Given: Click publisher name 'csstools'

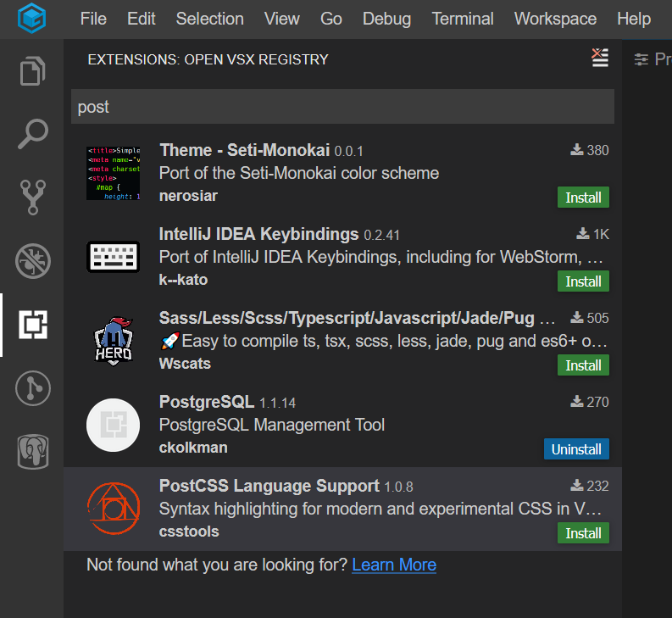Looking at the screenshot, I should [x=189, y=532].
